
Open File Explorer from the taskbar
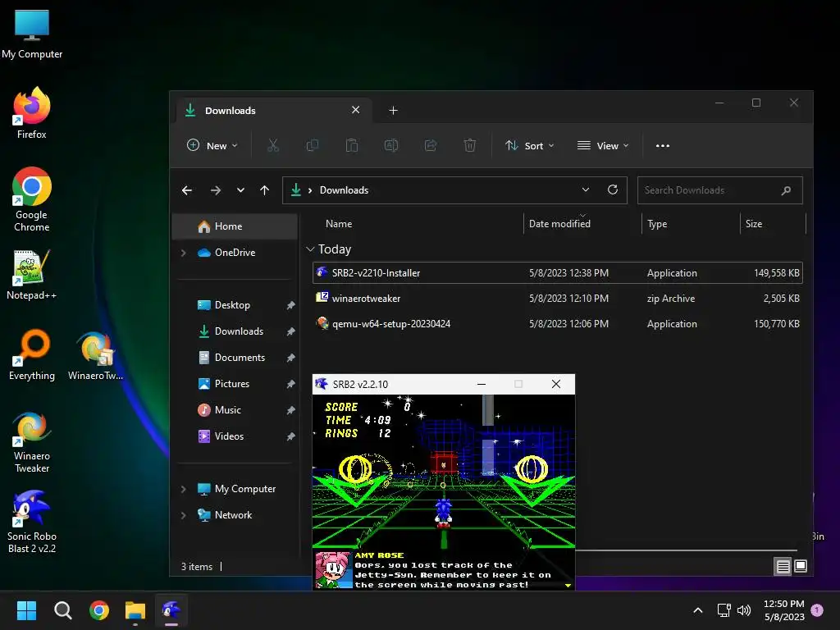[x=135, y=610]
